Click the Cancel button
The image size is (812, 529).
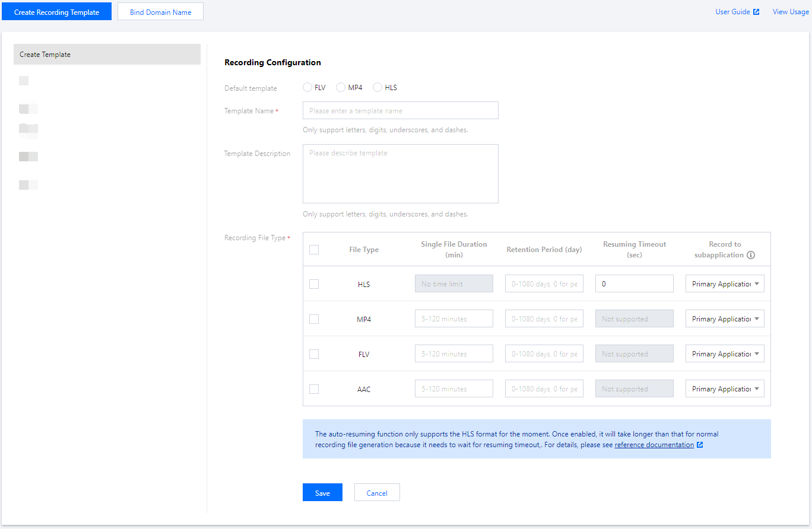tap(377, 492)
